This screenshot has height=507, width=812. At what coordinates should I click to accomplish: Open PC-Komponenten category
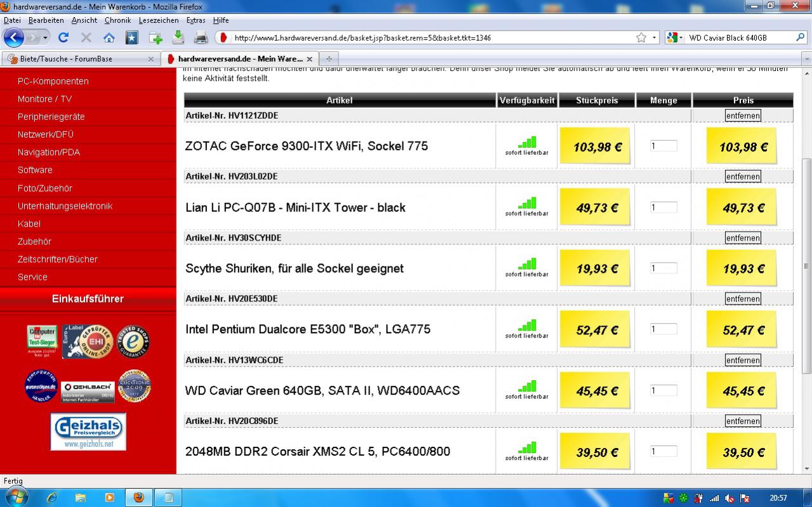pos(53,81)
